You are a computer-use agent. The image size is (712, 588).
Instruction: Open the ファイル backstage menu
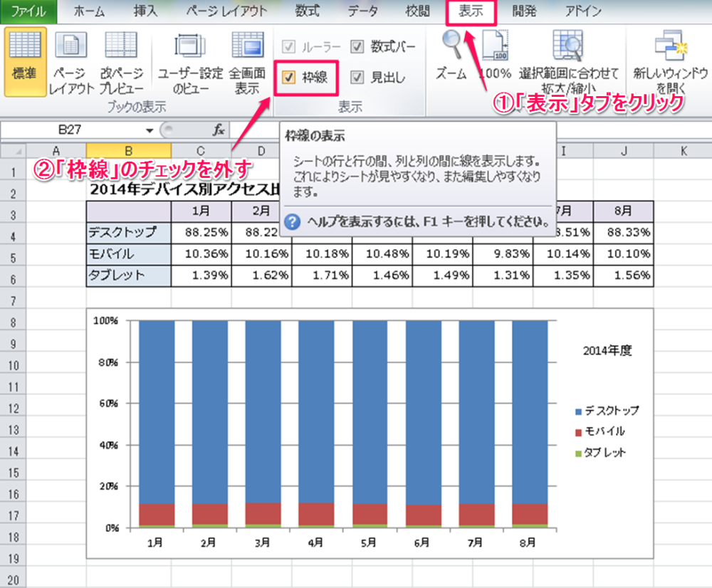pyautogui.click(x=28, y=11)
